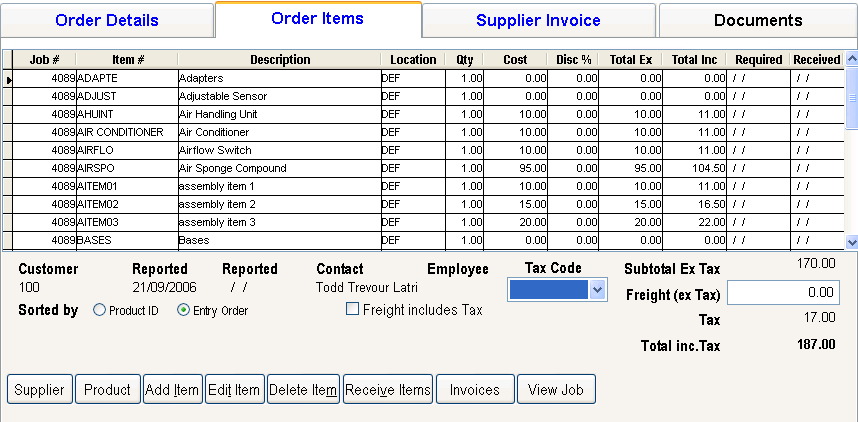
Task: Click the View Job button
Action: 556,389
